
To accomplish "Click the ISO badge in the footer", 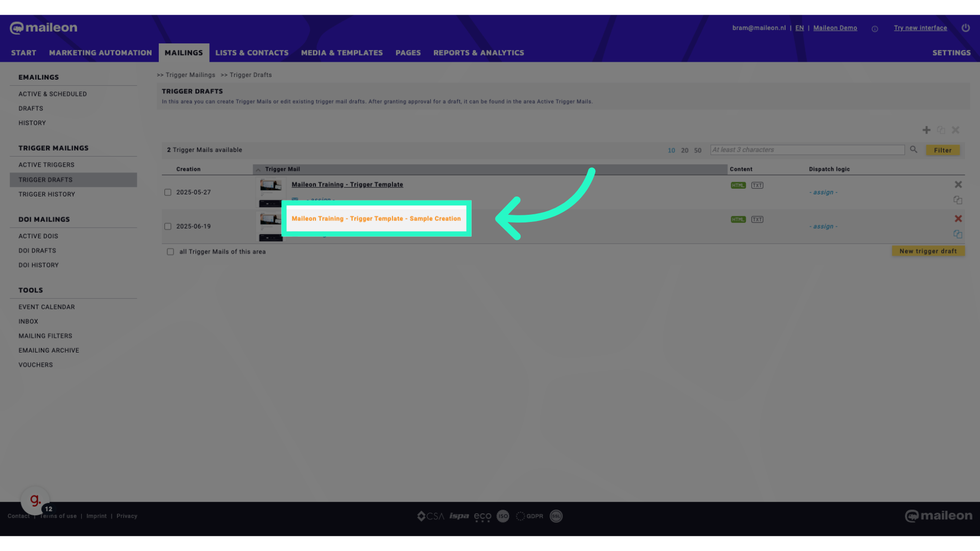I will tap(503, 516).
